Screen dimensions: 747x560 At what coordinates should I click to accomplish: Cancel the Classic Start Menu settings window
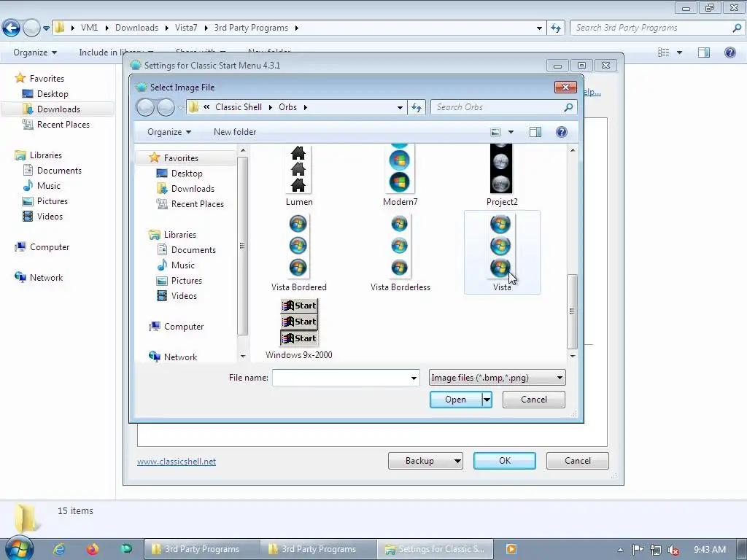click(578, 461)
